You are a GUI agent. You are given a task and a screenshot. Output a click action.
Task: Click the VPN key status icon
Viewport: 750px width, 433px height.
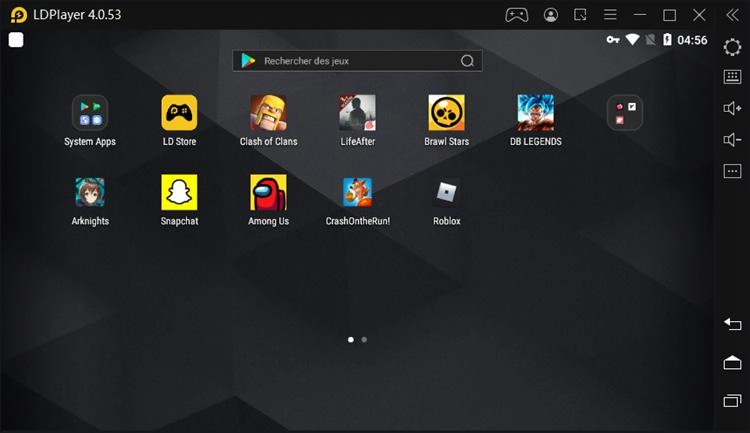point(613,40)
